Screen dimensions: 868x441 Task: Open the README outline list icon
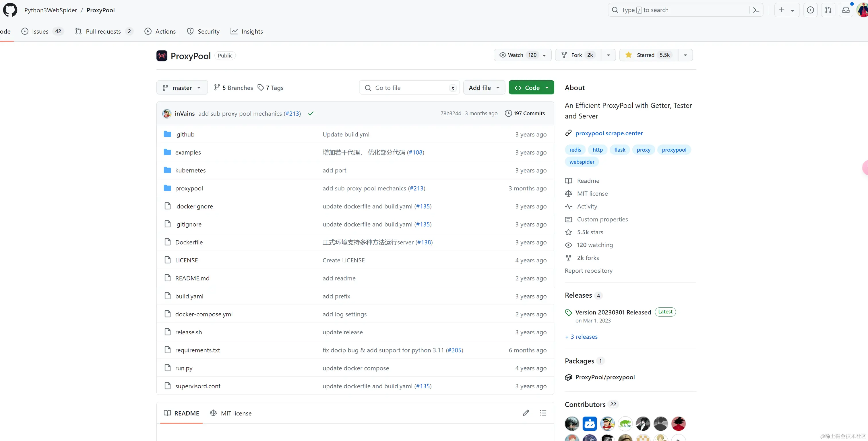543,413
